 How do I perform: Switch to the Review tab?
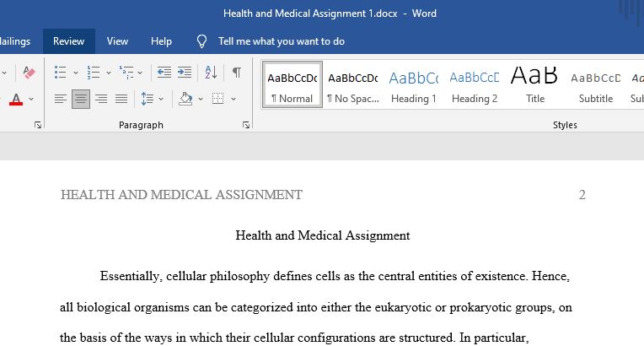pyautogui.click(x=68, y=41)
